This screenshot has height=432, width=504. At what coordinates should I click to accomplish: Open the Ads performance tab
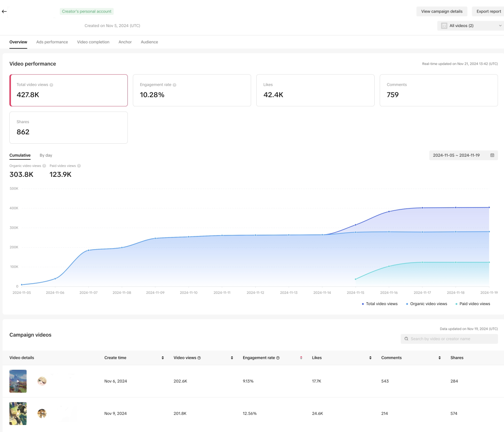(52, 42)
